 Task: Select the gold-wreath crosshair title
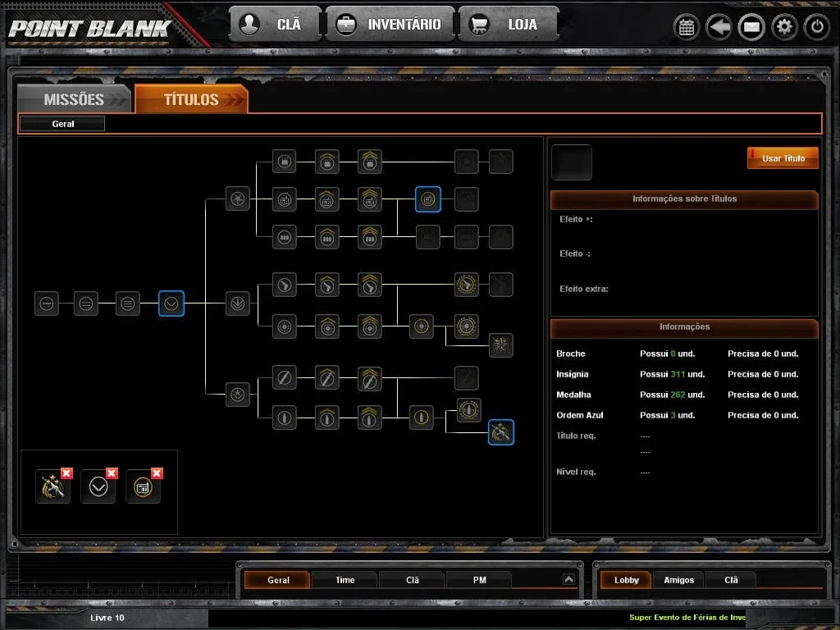467,326
